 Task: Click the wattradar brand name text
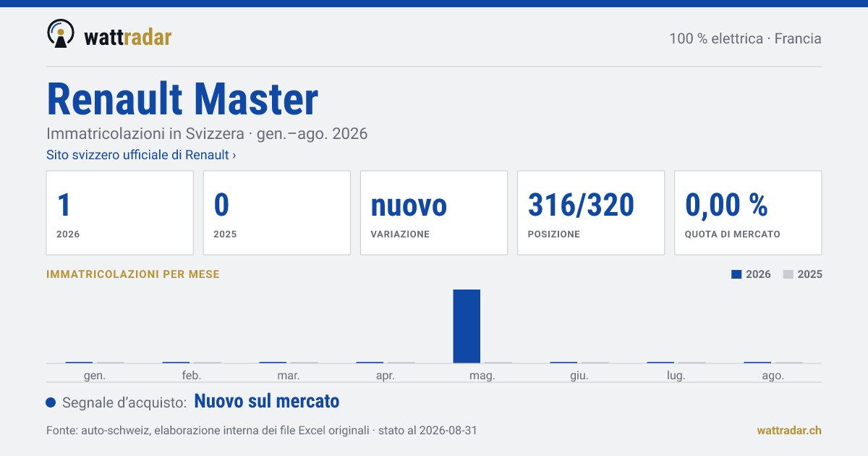point(128,37)
